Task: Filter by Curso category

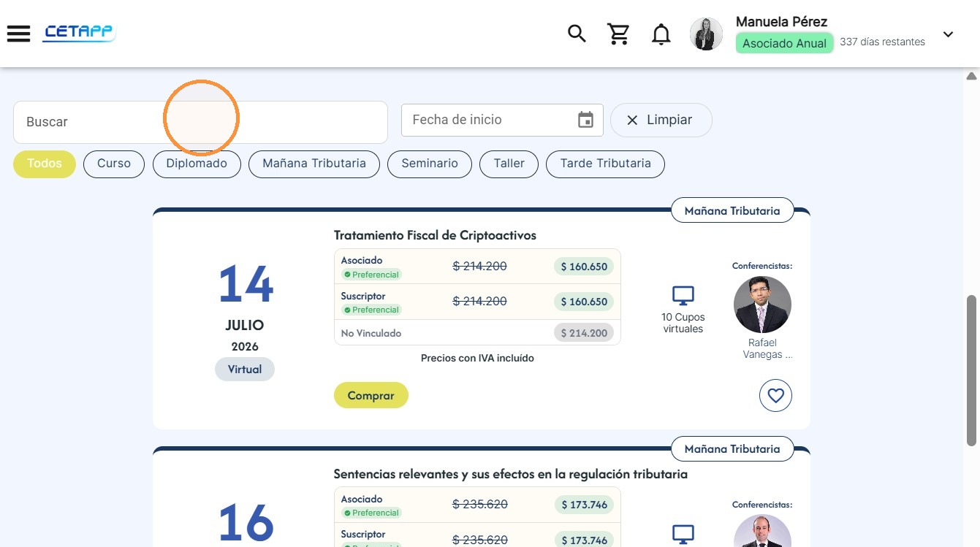Action: click(114, 164)
